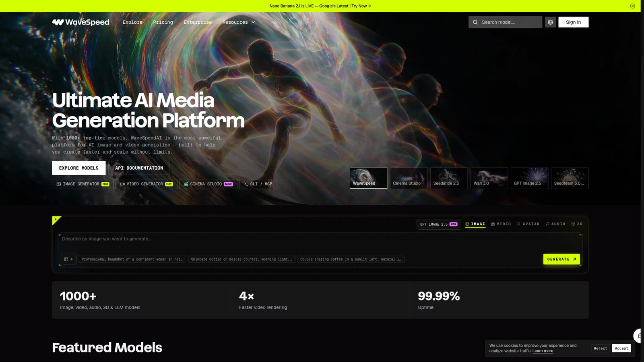Image resolution: width=644 pixels, height=362 pixels.
Task: Switch to the Audio tab
Action: tap(555, 224)
